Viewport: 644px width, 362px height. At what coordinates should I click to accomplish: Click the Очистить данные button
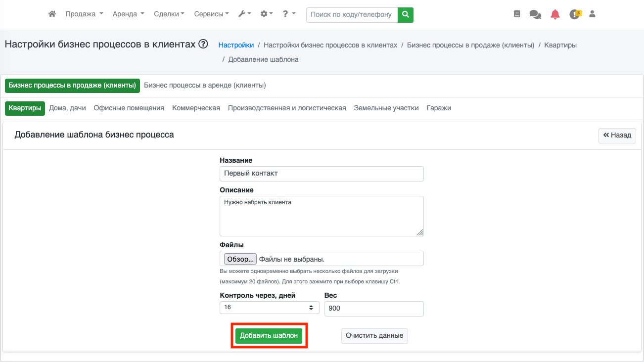pyautogui.click(x=374, y=335)
